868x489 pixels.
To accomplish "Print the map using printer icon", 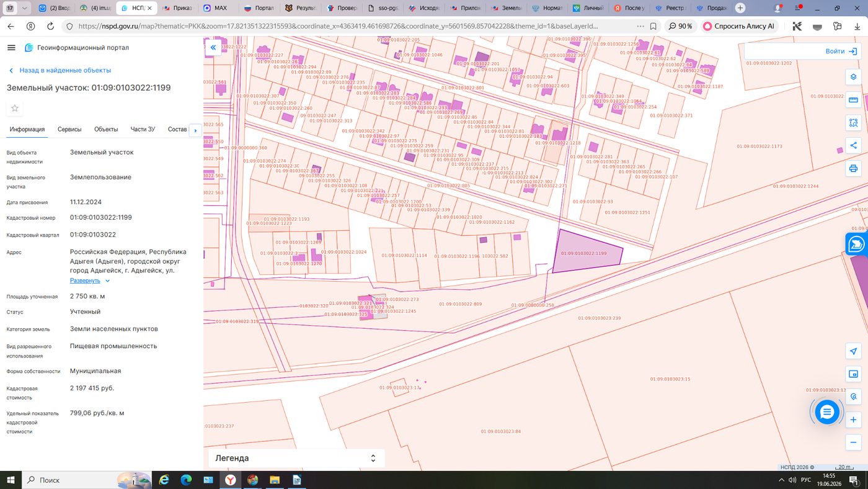I will point(853,168).
